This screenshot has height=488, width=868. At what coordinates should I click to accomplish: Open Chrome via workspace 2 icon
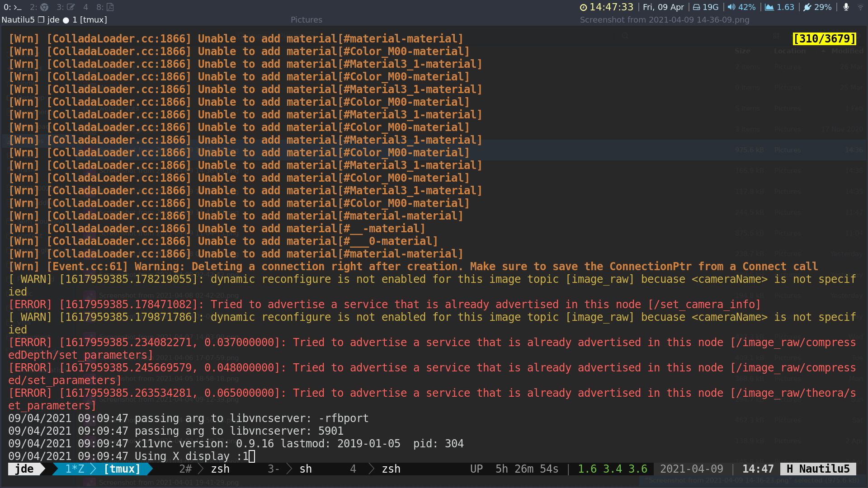44,7
